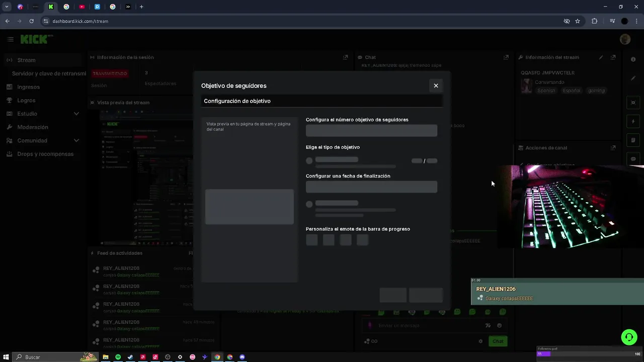Click the TRANSMITIENDO status badge
Image resolution: width=644 pixels, height=362 pixels.
pos(110,73)
